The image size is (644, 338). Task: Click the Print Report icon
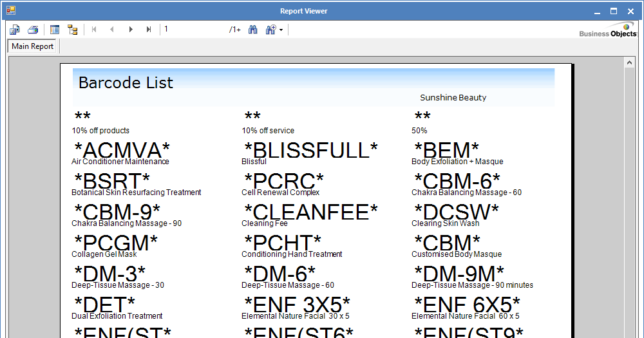coord(33,30)
